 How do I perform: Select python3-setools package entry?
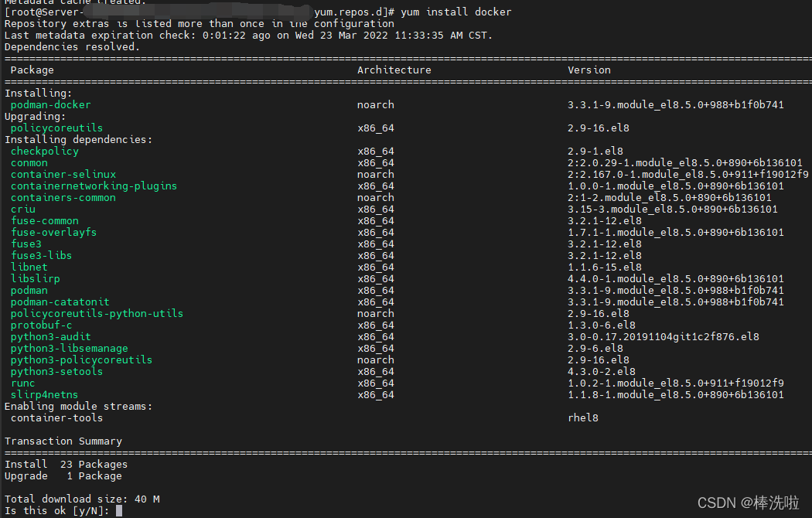click(56, 372)
